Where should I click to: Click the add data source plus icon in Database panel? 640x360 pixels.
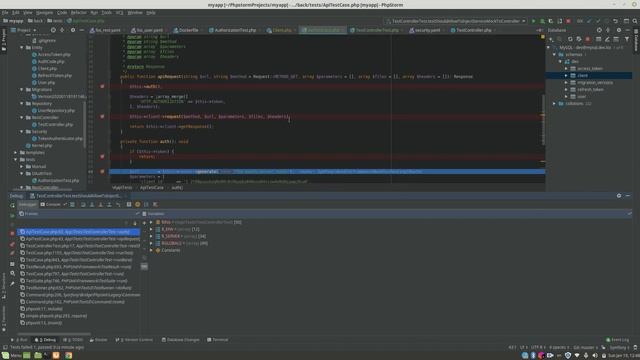pyautogui.click(x=551, y=39)
